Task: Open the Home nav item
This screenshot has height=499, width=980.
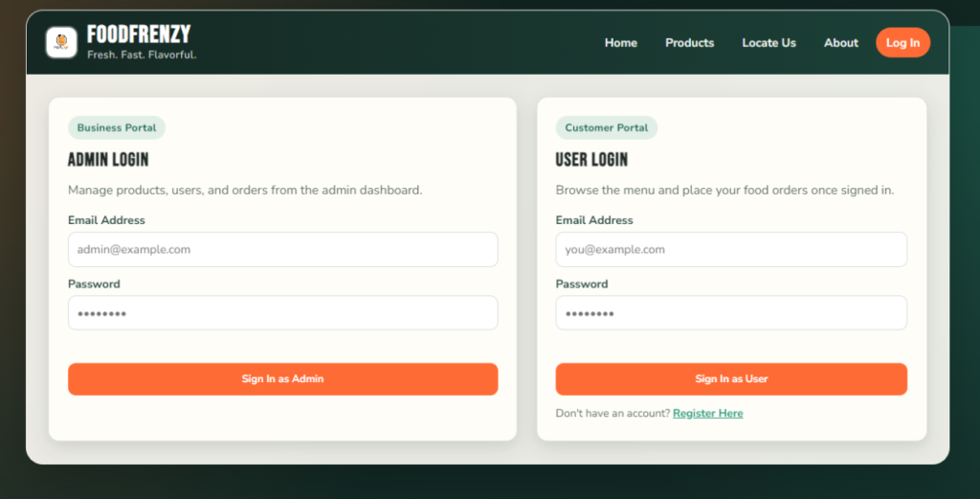Action: pyautogui.click(x=620, y=42)
